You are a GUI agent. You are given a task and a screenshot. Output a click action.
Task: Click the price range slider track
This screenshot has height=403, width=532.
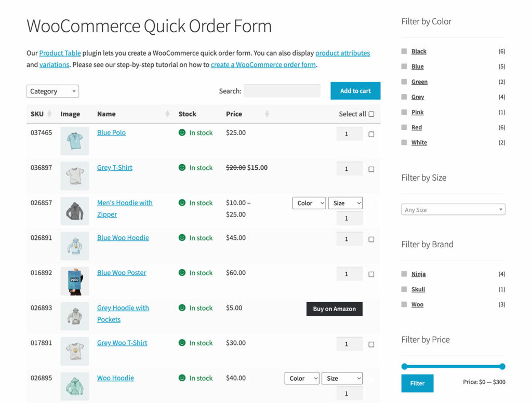pyautogui.click(x=453, y=366)
